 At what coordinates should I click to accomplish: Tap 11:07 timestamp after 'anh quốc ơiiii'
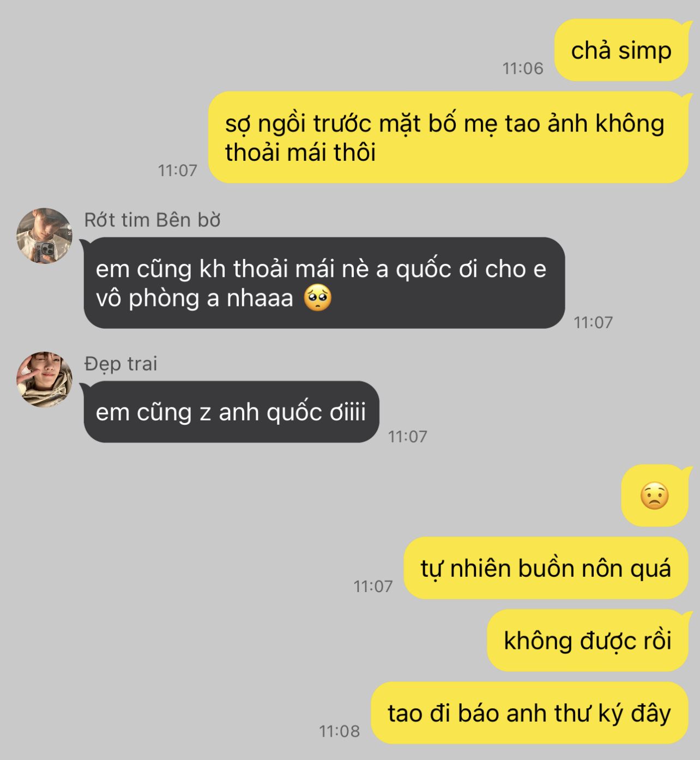(407, 436)
